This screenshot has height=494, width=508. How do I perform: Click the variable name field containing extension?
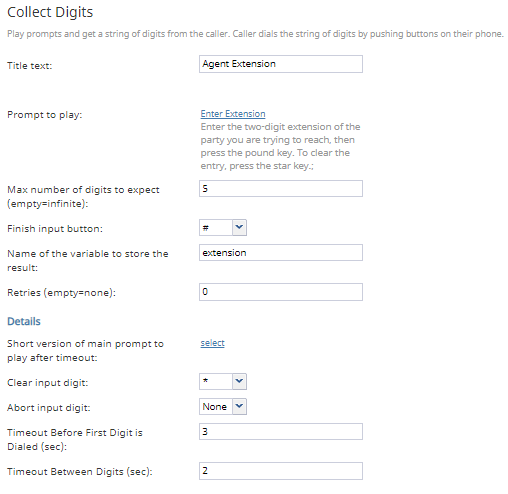(281, 253)
